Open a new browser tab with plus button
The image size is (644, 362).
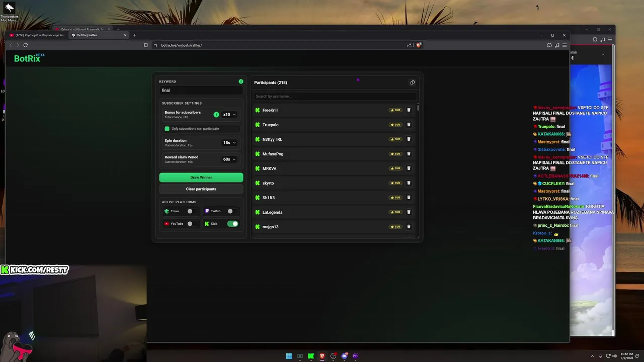coord(134,35)
